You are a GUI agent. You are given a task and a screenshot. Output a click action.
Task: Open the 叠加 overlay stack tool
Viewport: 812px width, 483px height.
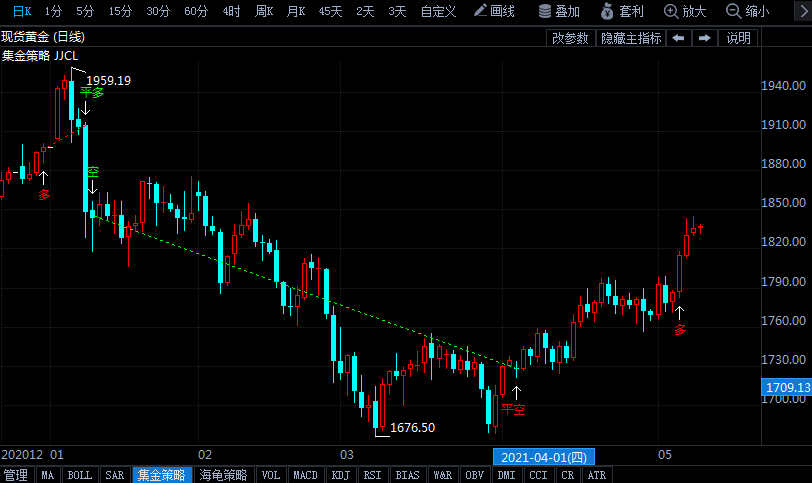(x=559, y=11)
